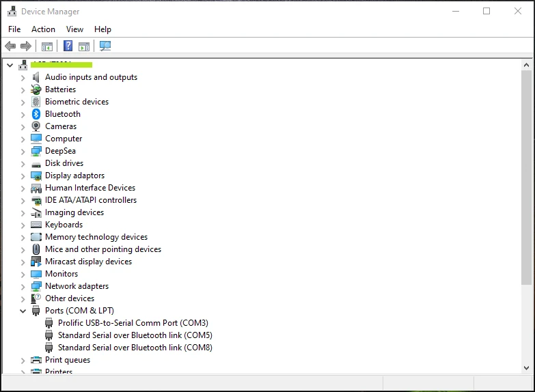The width and height of the screenshot is (535, 392).
Task: Click the Action pane toolbar icon
Action: (84, 46)
